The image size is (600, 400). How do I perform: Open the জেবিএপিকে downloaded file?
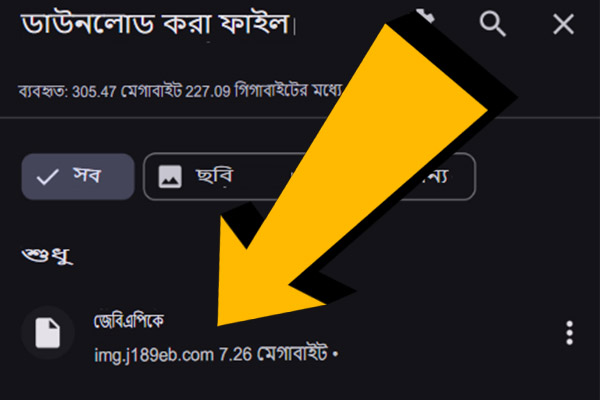[x=129, y=321]
